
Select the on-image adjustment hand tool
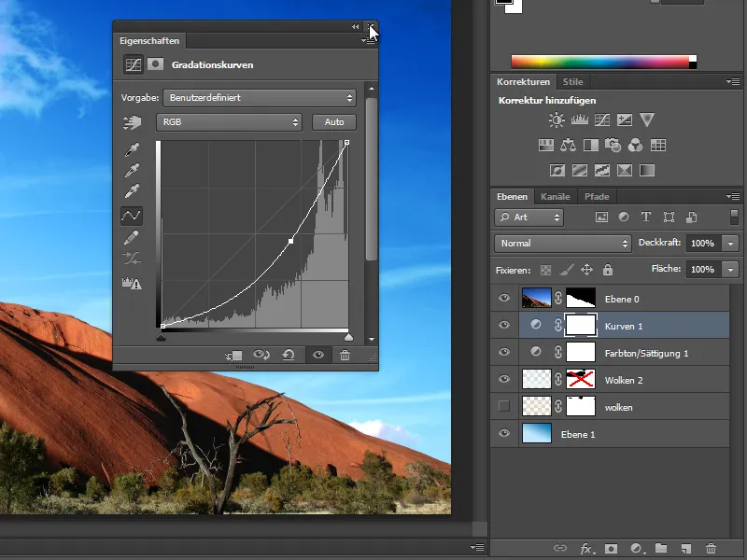[x=132, y=122]
